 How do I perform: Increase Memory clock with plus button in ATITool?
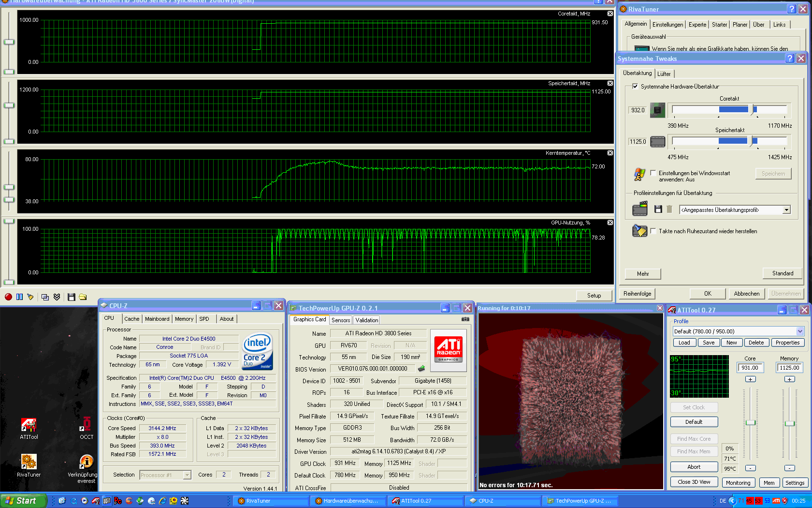pyautogui.click(x=789, y=379)
